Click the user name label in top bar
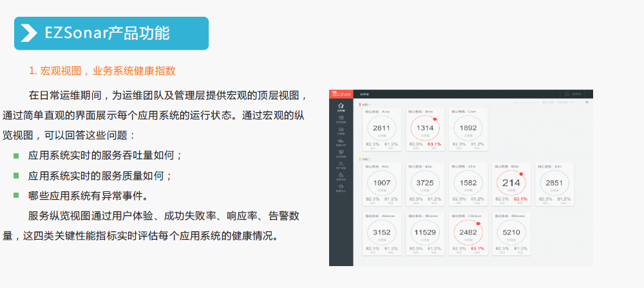The image size is (644, 288). point(576,94)
